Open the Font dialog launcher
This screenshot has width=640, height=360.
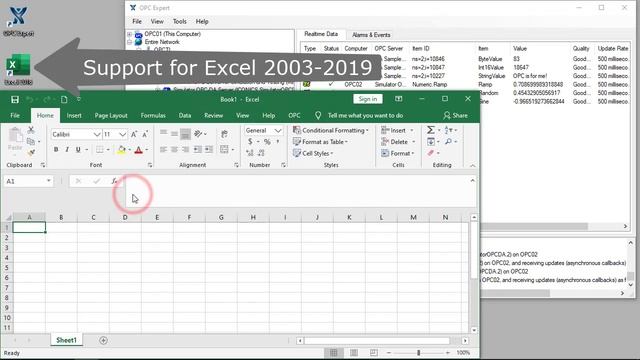pos(150,165)
